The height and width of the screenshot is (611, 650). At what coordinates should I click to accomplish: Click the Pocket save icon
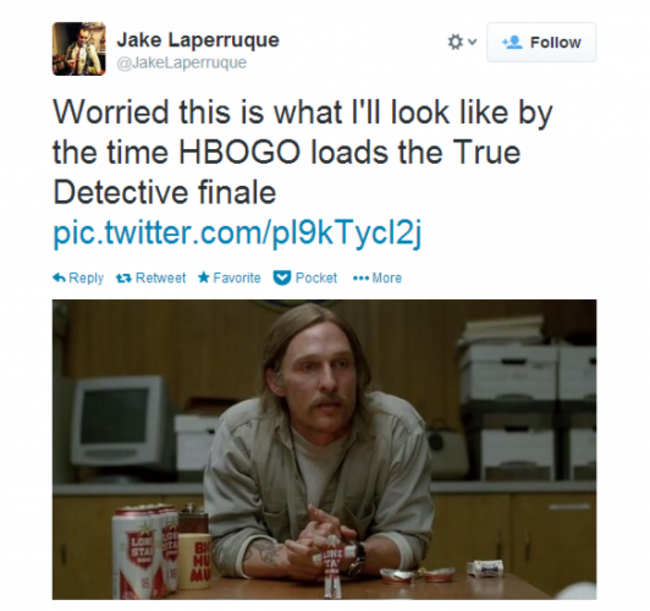282,278
